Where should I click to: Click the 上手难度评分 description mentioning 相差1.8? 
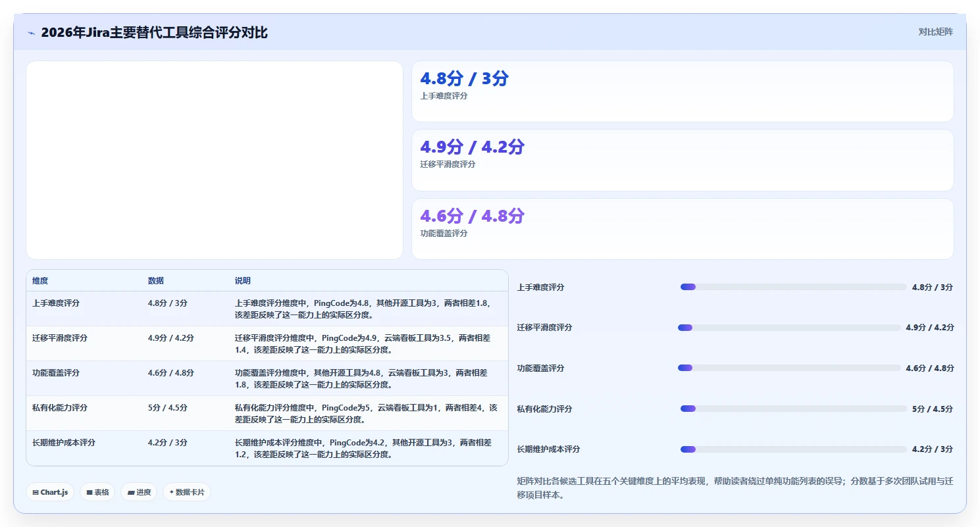pyautogui.click(x=363, y=309)
